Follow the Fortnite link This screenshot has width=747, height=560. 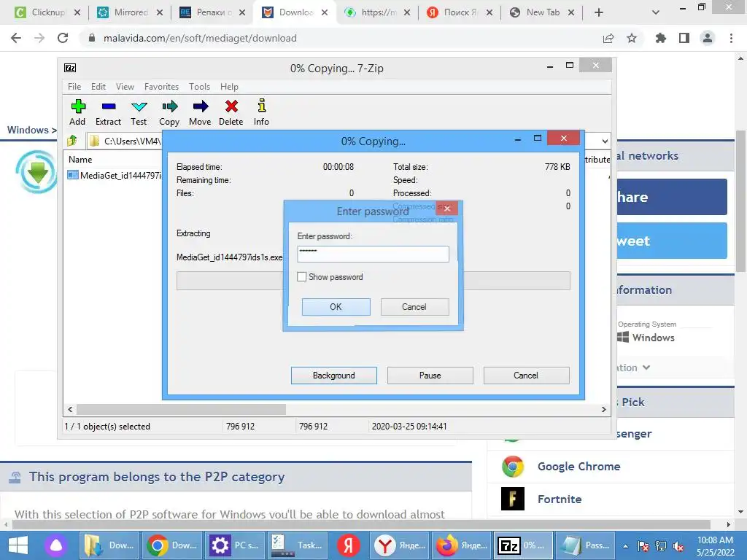point(560,499)
